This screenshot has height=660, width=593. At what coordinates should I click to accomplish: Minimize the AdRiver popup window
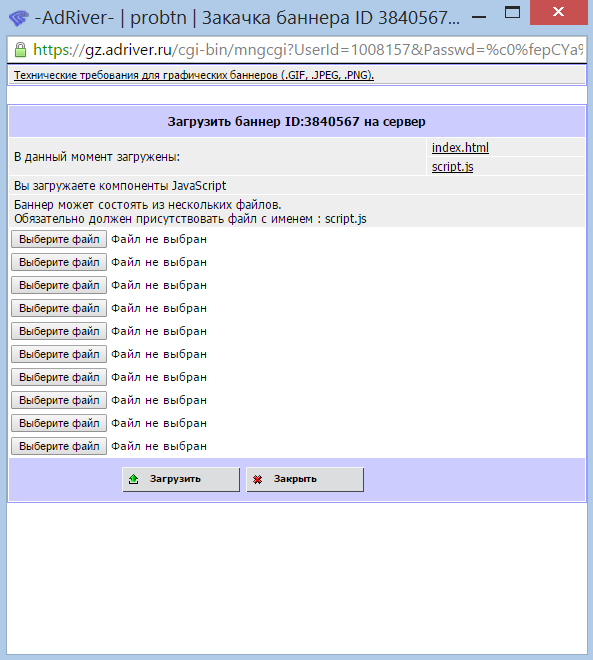pos(479,17)
